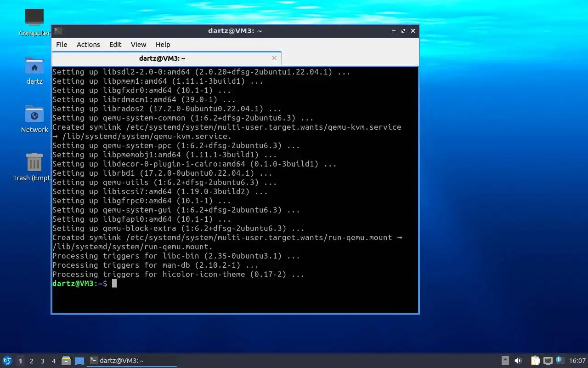
Task: Click the terminal icon in the title bar
Action: [x=58, y=31]
